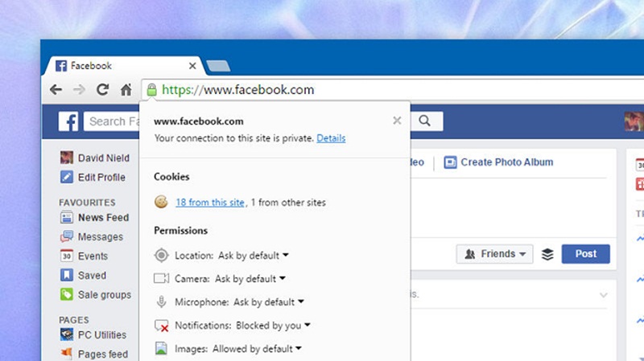Screen dimensions: 644x361
Task: Open the Location permission dropdown
Action: [x=254, y=256]
